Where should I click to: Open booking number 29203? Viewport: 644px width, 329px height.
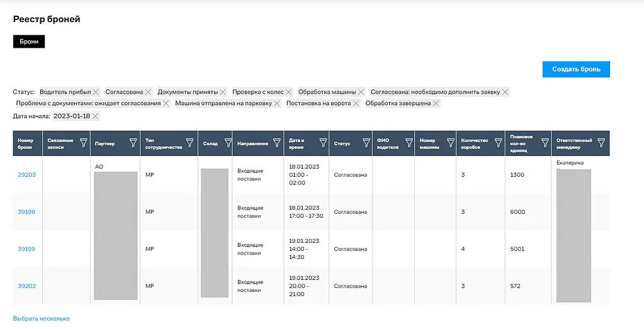coord(26,175)
